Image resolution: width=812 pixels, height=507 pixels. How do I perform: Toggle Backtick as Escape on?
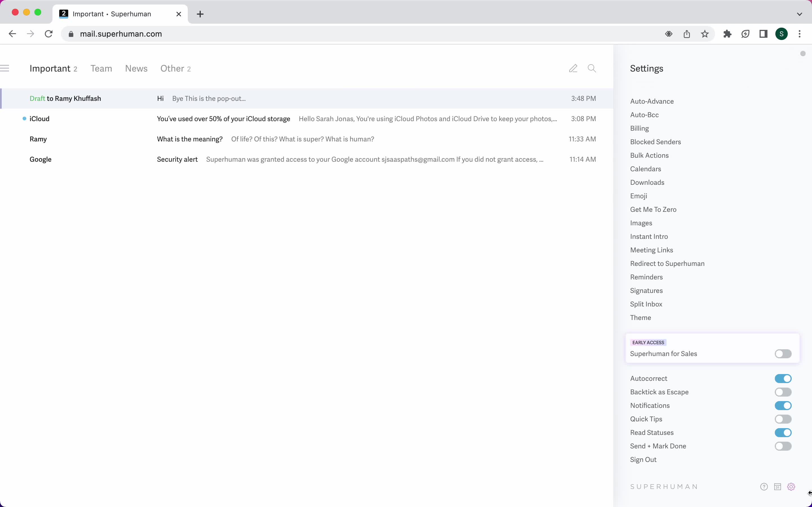(x=783, y=391)
